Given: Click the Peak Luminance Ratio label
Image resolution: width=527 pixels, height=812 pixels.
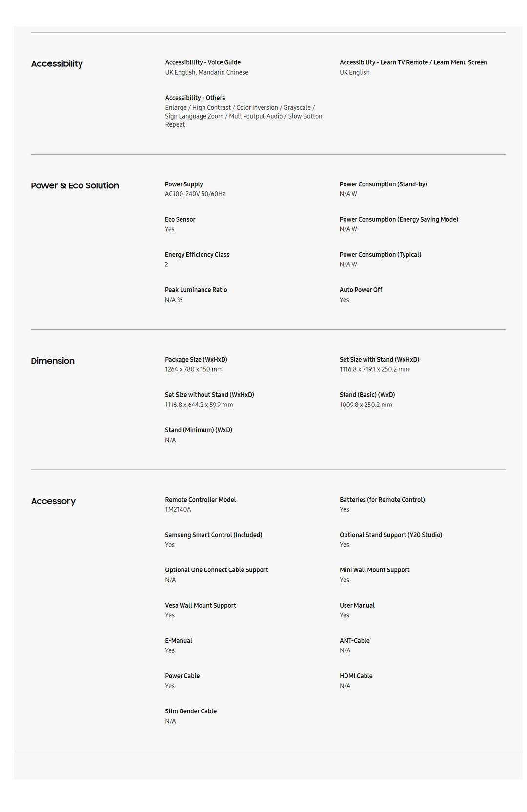Looking at the screenshot, I should click(196, 290).
